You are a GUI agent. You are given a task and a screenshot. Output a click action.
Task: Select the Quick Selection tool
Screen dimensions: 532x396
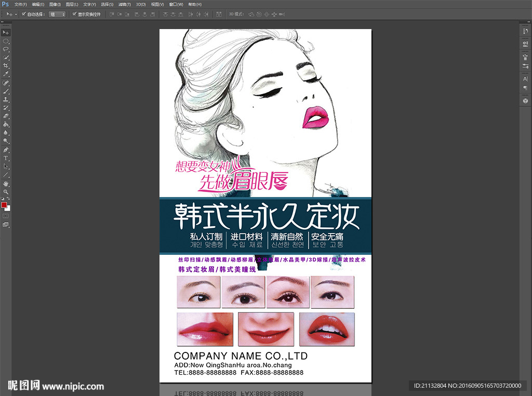(6, 58)
